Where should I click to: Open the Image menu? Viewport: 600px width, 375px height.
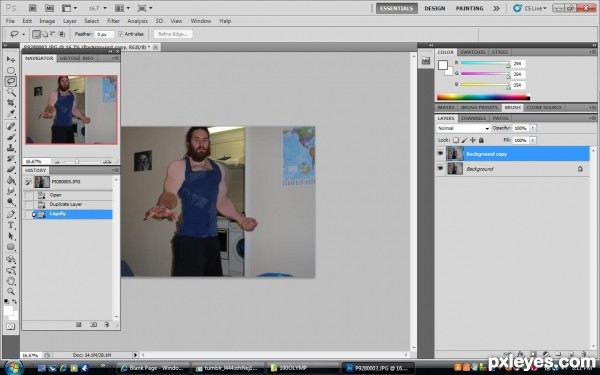47,21
